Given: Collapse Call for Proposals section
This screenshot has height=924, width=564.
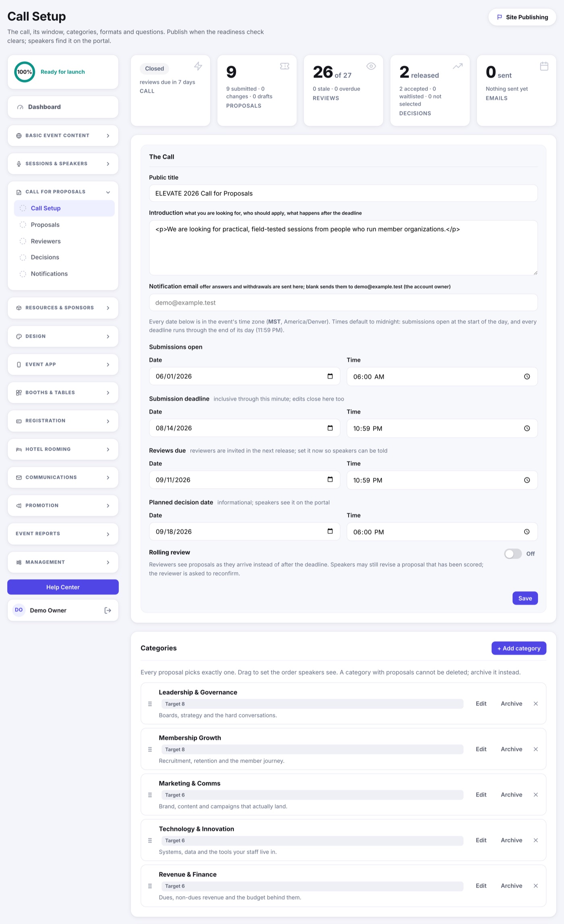Looking at the screenshot, I should tap(63, 192).
